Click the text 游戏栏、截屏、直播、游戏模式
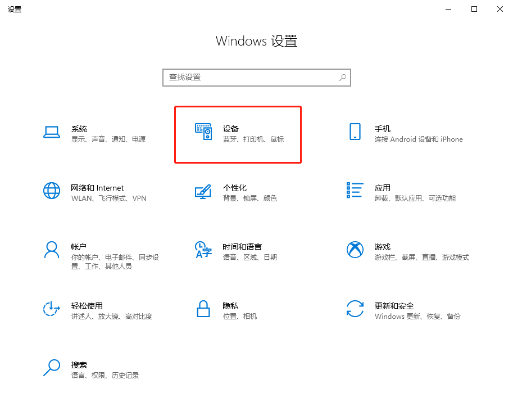Screen dimensions: 513x420 pyautogui.click(x=422, y=257)
